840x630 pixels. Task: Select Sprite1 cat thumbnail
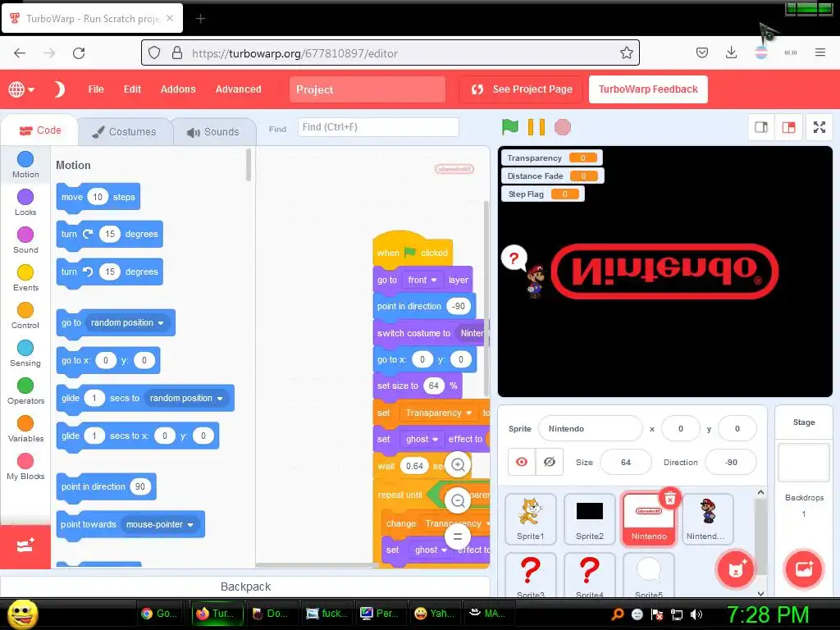531,518
